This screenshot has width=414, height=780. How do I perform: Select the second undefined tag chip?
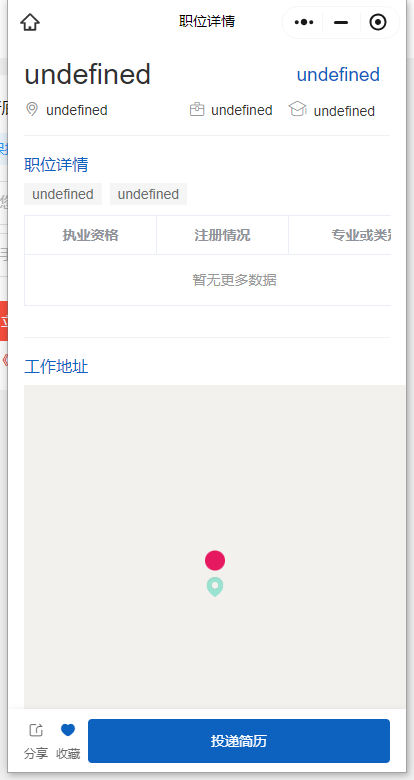pyautogui.click(x=148, y=194)
